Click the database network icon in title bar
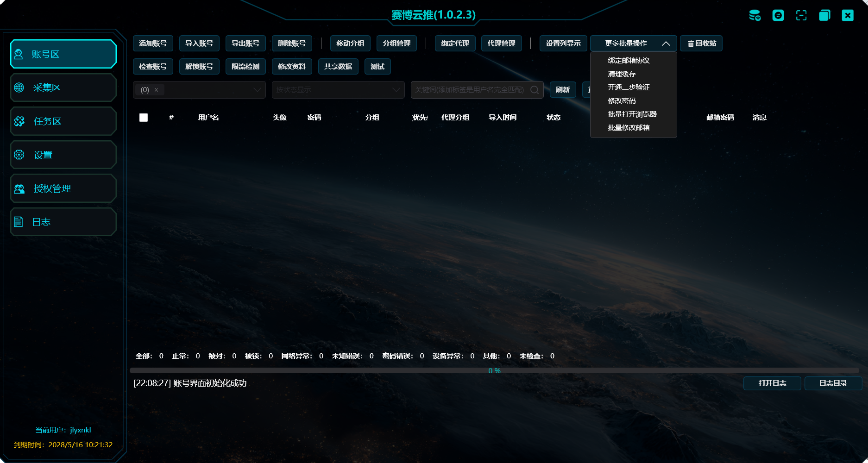868x463 pixels. tap(755, 15)
